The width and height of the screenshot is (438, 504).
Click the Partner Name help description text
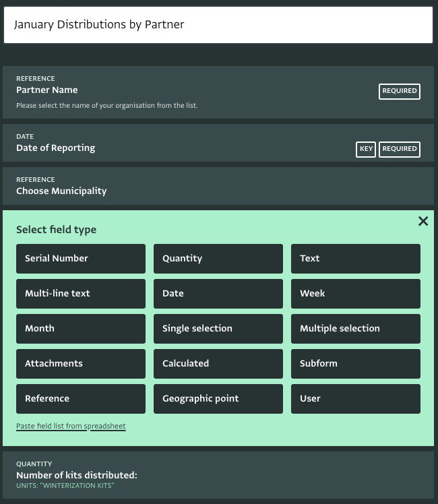point(107,105)
